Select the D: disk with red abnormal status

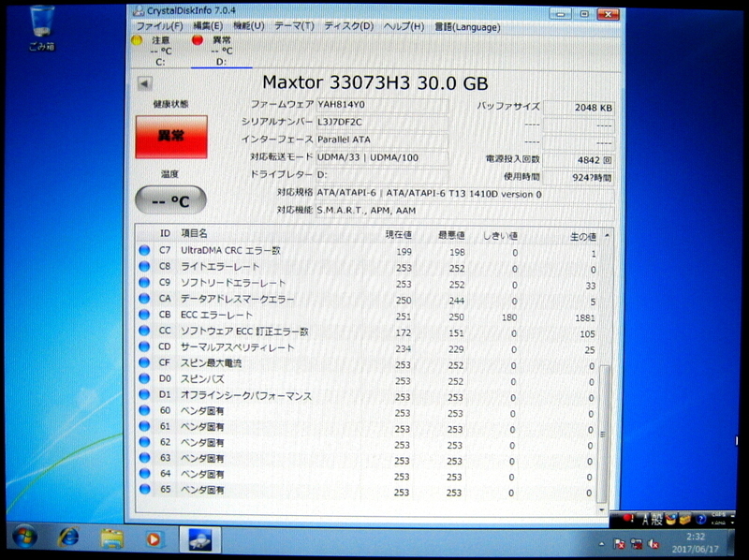pos(220,51)
